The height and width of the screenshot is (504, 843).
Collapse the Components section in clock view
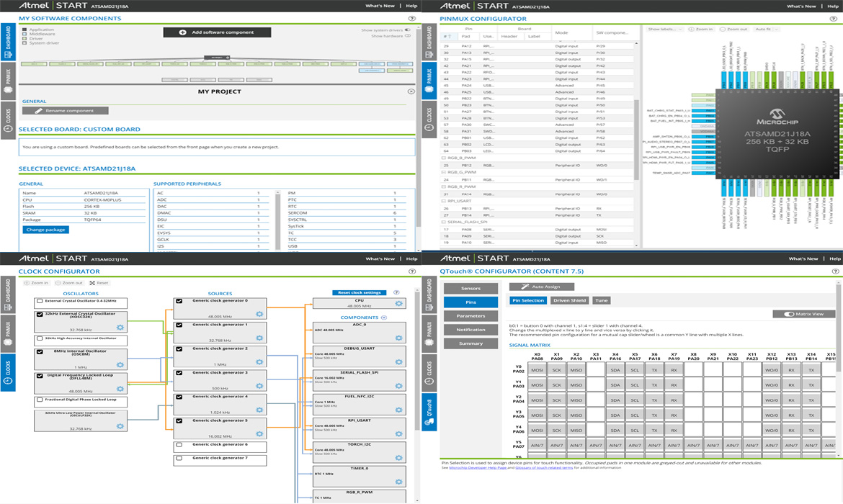(x=384, y=318)
